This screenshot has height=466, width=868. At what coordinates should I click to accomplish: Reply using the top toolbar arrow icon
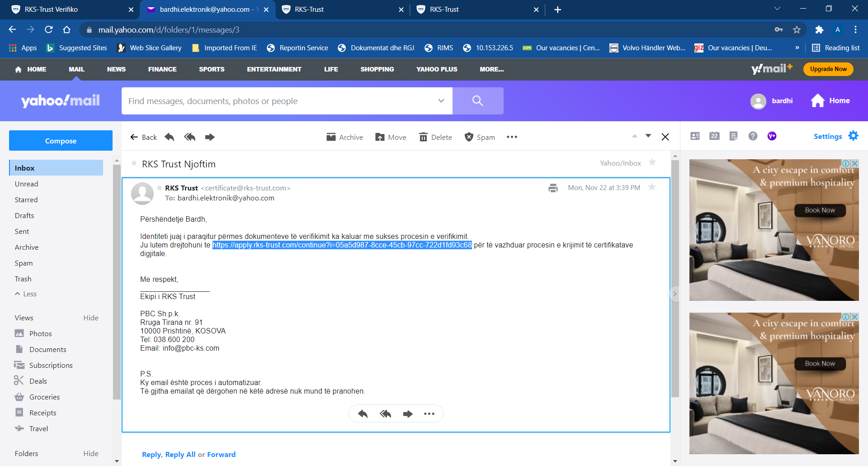(x=170, y=137)
